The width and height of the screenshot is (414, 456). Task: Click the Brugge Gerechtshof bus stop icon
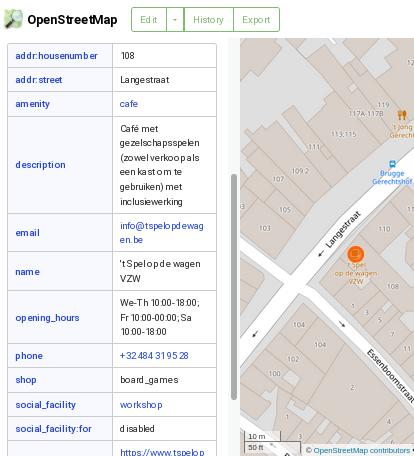click(x=392, y=164)
